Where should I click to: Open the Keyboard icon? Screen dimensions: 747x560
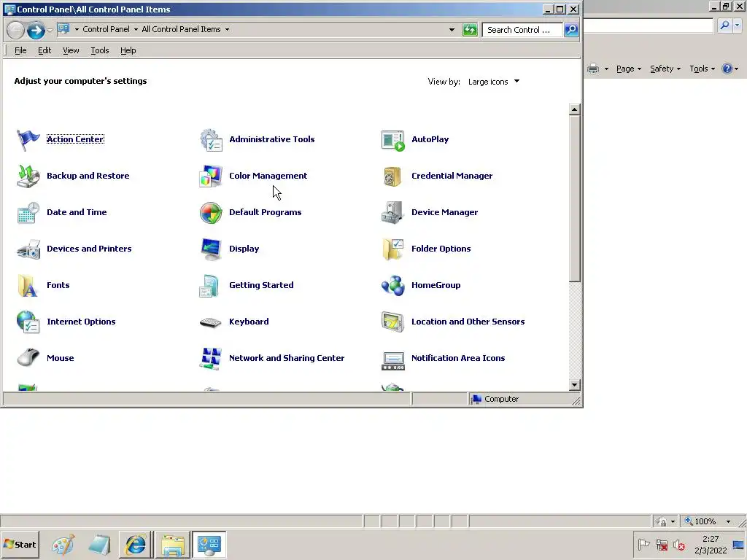tap(211, 322)
